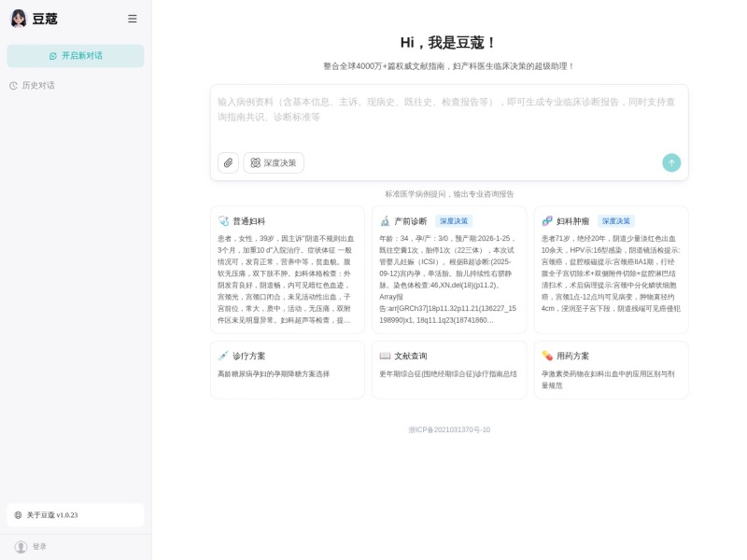Click the 患者，女性，39岁 case description
The height and width of the screenshot is (560, 747).
coord(286,279)
